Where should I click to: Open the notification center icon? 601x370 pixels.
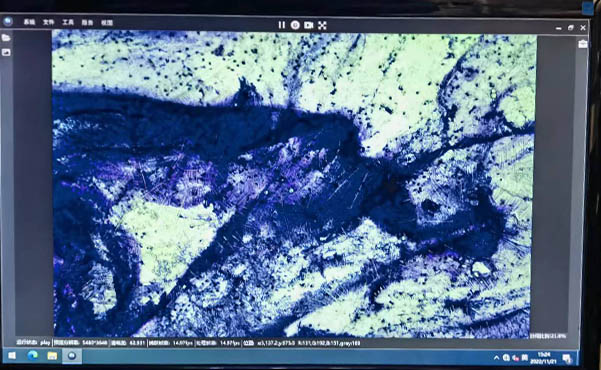click(x=567, y=358)
